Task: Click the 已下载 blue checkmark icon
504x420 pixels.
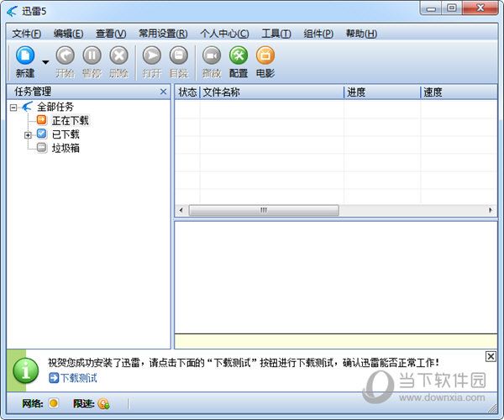Action: tap(42, 134)
